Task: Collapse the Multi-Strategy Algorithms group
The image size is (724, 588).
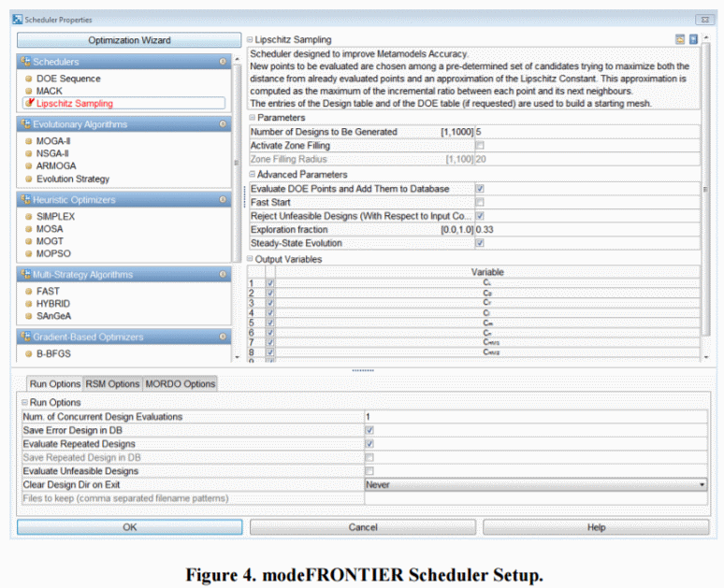Action: point(223,274)
